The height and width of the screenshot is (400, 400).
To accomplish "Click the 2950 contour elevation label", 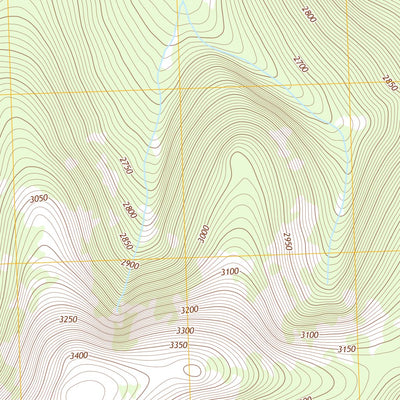I will 288,241.
